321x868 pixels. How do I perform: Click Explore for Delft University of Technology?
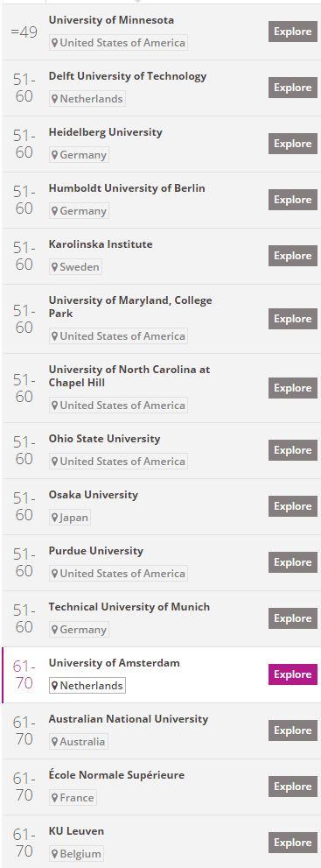293,88
